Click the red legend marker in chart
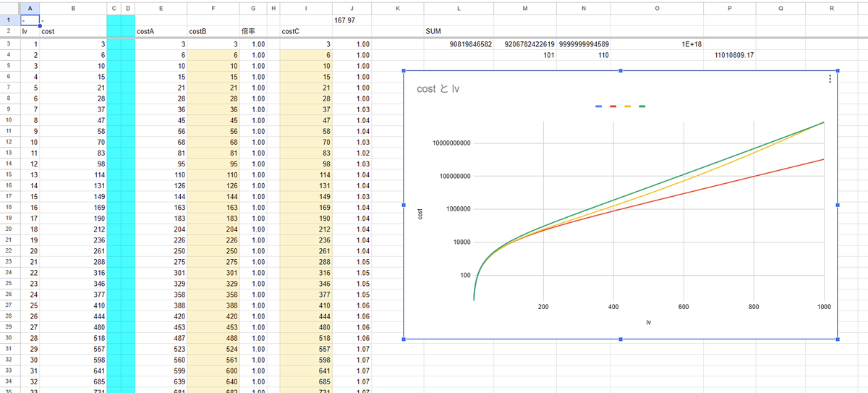The height and width of the screenshot is (393, 868). (x=613, y=106)
